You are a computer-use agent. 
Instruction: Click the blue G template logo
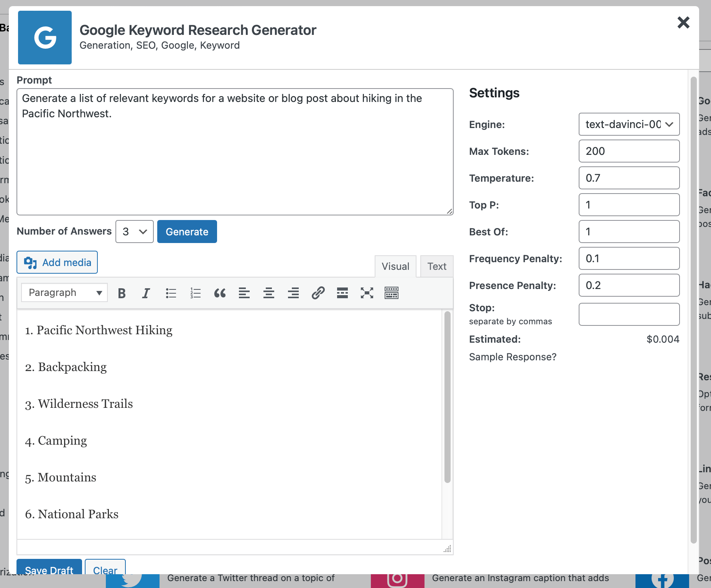coord(45,38)
